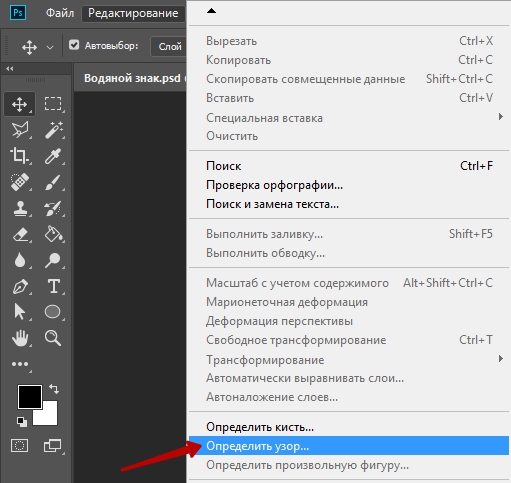Image resolution: width=511 pixels, height=483 pixels.
Task: Click Вставить menu entry
Action: (349, 98)
